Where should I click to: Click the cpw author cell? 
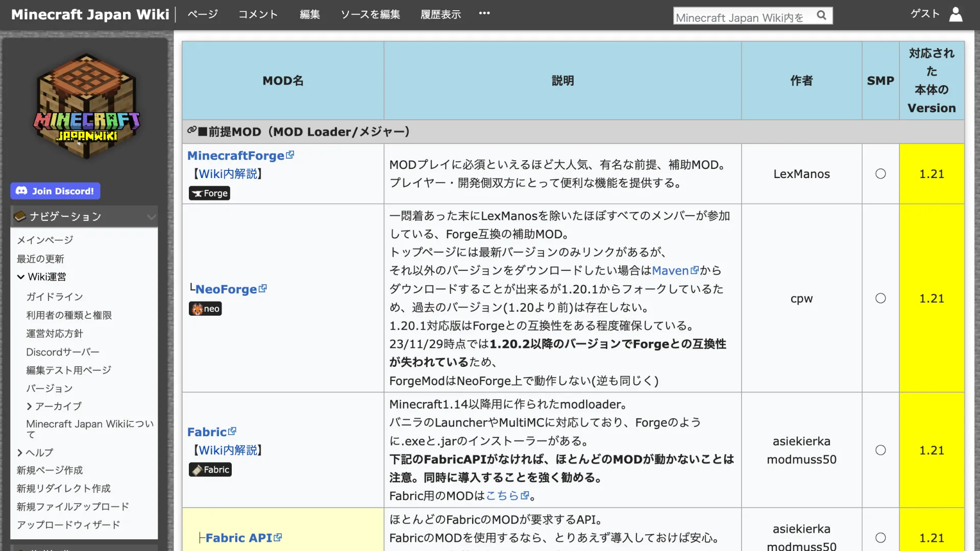(x=801, y=298)
